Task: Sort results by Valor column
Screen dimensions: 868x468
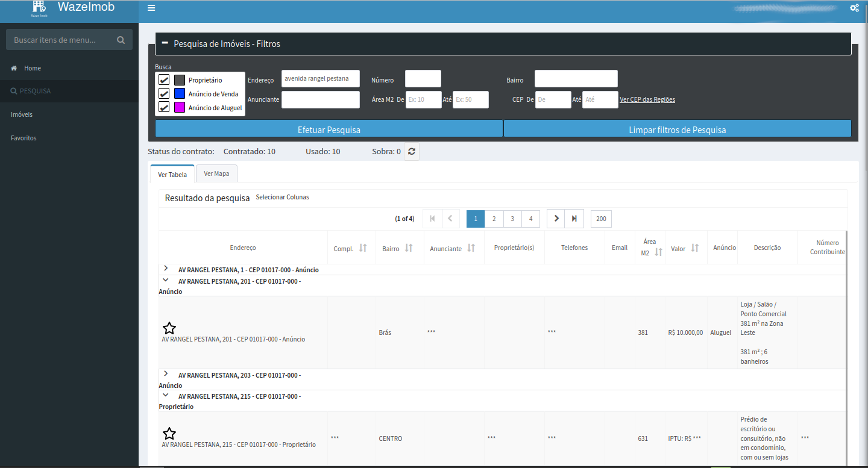Action: (x=695, y=248)
